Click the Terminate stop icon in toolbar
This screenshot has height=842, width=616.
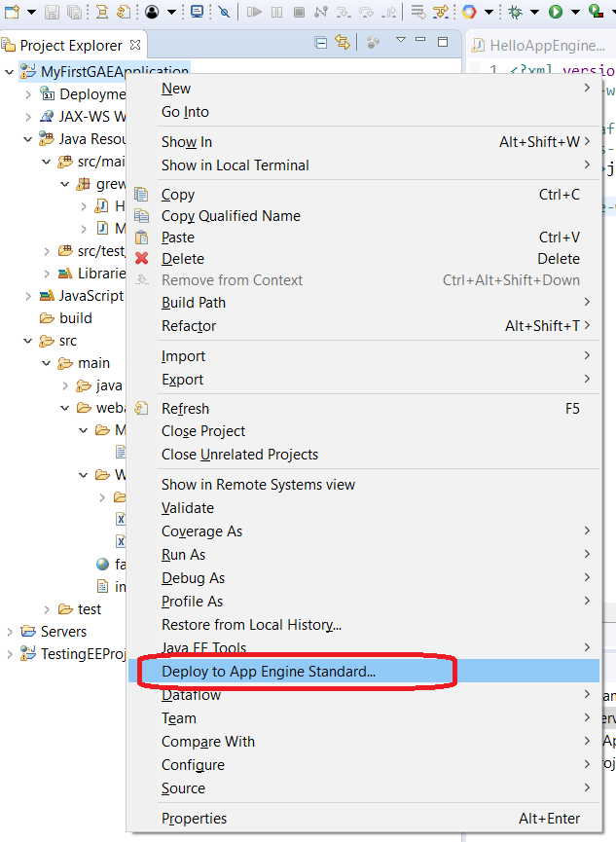click(x=299, y=12)
